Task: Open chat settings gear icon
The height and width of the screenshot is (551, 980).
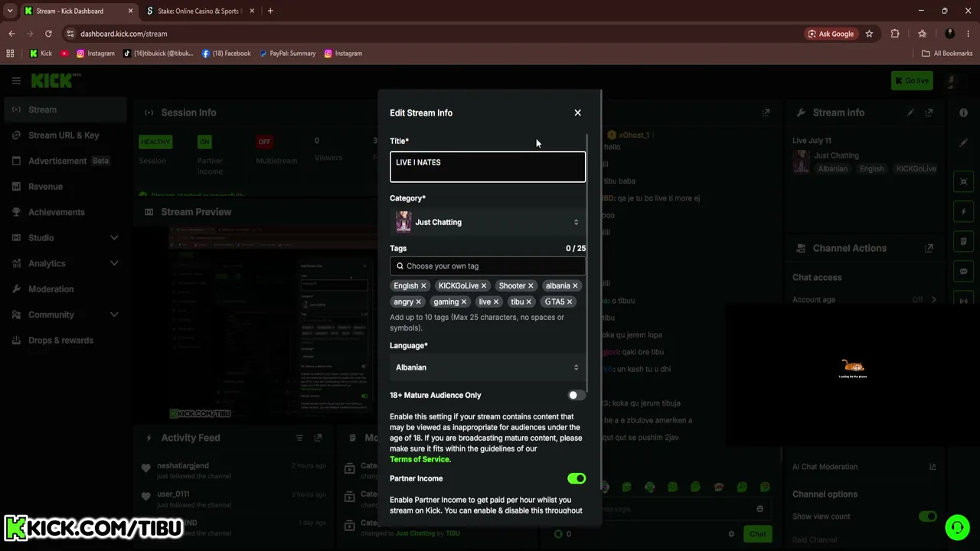Action: [731, 534]
